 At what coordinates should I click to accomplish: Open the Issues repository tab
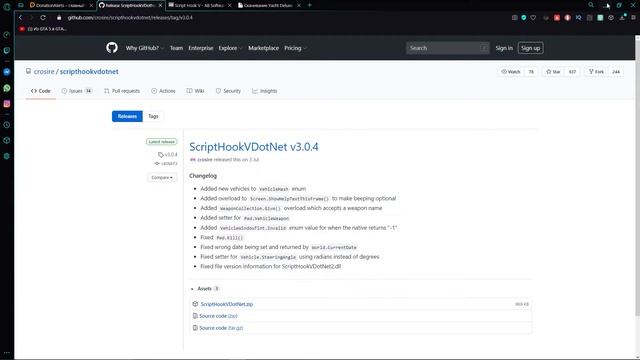[x=77, y=91]
